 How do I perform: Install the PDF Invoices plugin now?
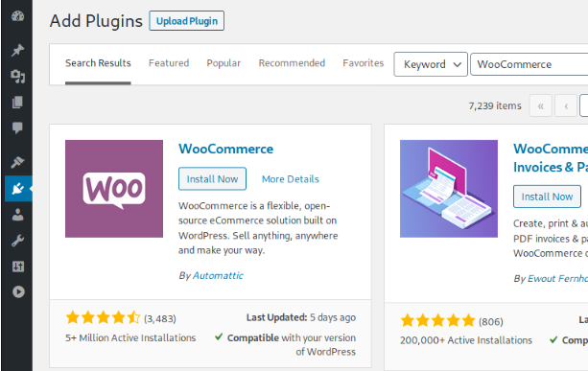pos(547,197)
